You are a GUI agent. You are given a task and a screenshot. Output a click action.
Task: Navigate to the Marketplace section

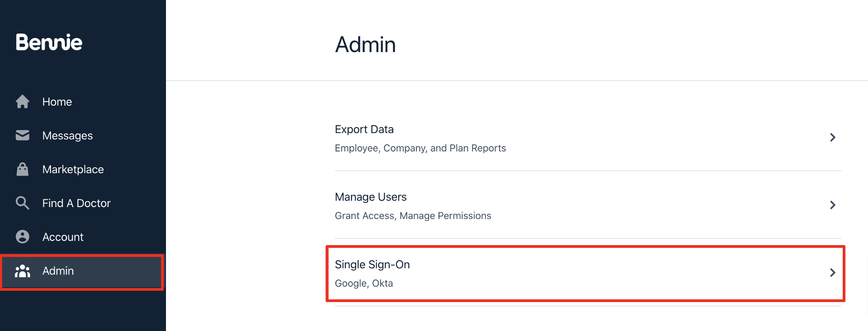point(72,169)
